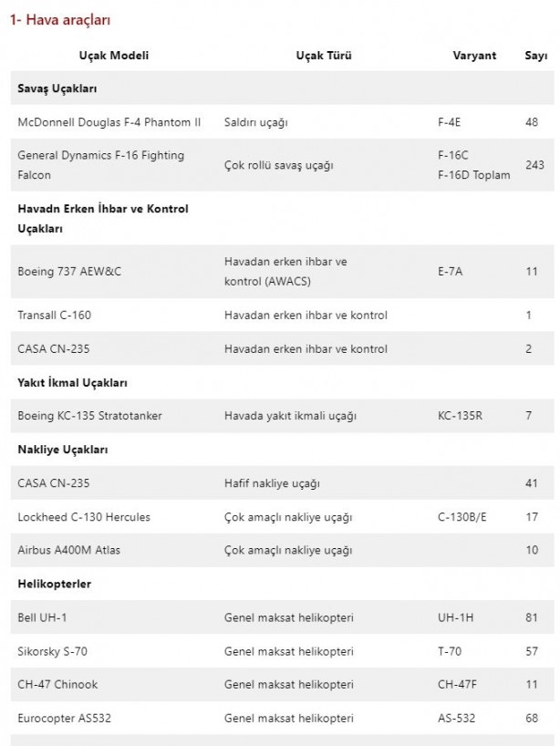Click the F-16 count value 243
The height and width of the screenshot is (746, 560).
[534, 165]
